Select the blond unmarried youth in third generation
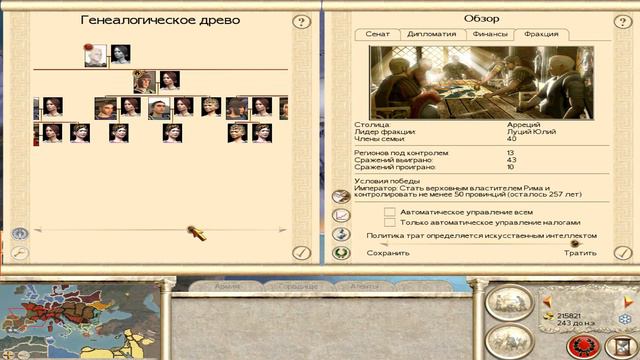This screenshot has width=640, height=360. point(211,107)
